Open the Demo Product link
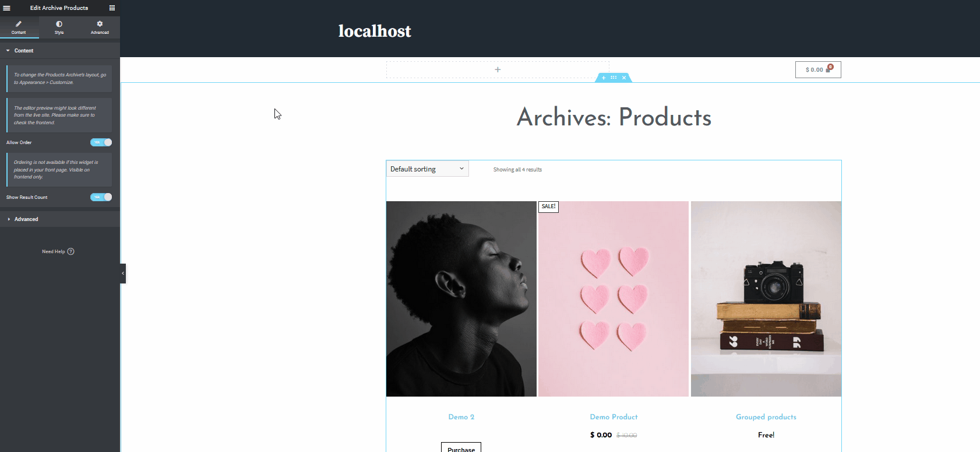The image size is (980, 452). (x=614, y=417)
